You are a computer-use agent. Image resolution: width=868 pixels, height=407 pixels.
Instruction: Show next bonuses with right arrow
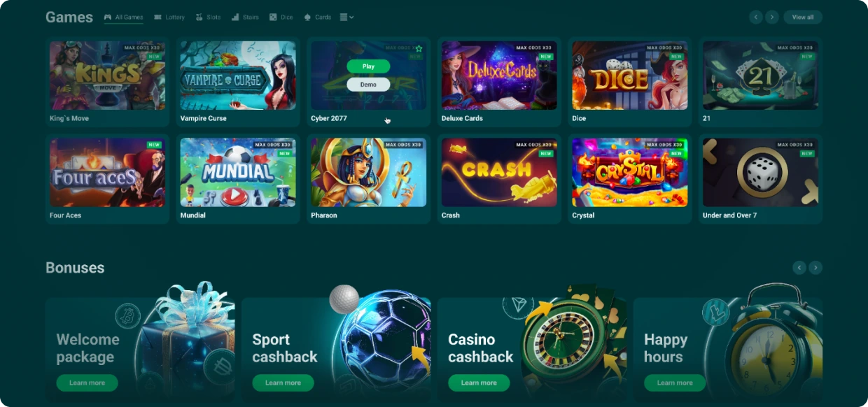coord(815,267)
